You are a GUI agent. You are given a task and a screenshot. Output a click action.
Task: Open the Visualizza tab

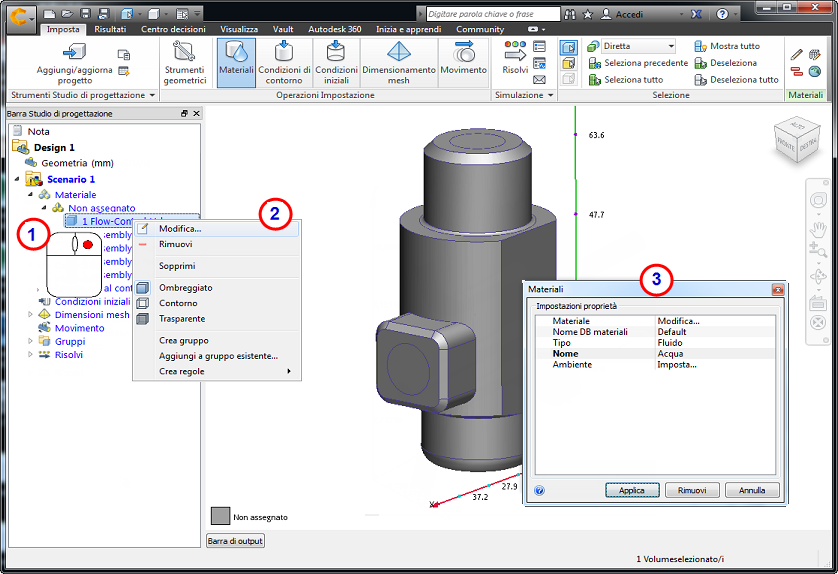click(x=239, y=29)
